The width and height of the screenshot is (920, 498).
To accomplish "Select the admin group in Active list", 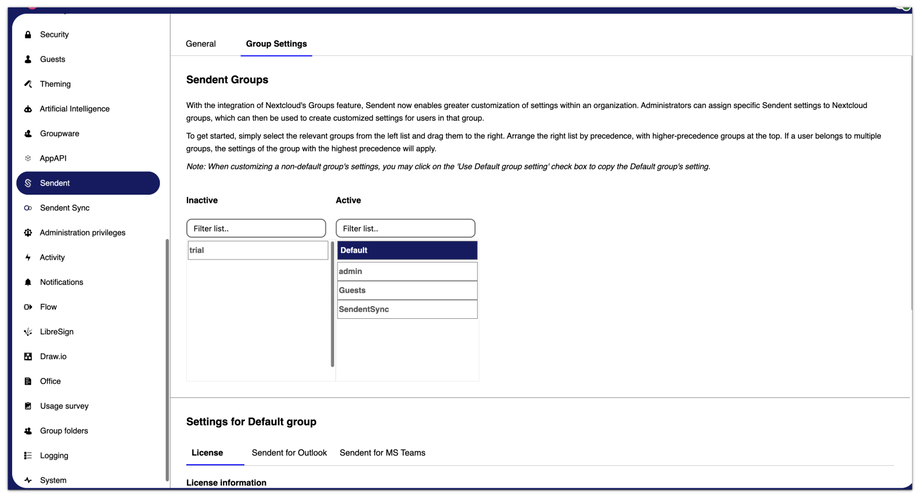I will 407,271.
